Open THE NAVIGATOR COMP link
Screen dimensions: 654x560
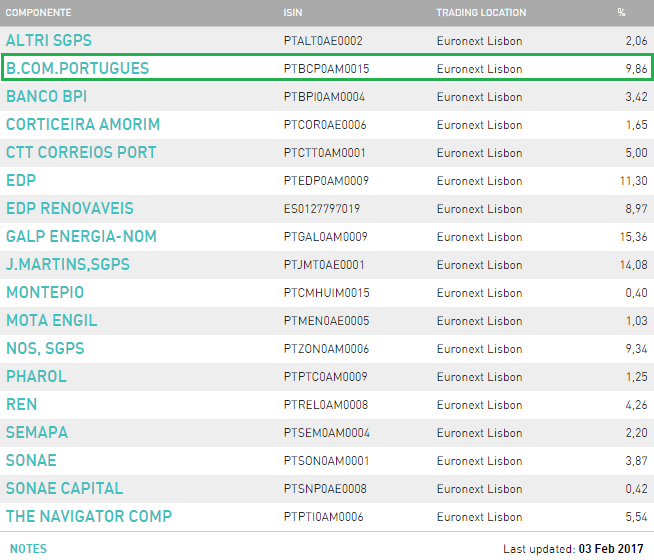[x=89, y=516]
